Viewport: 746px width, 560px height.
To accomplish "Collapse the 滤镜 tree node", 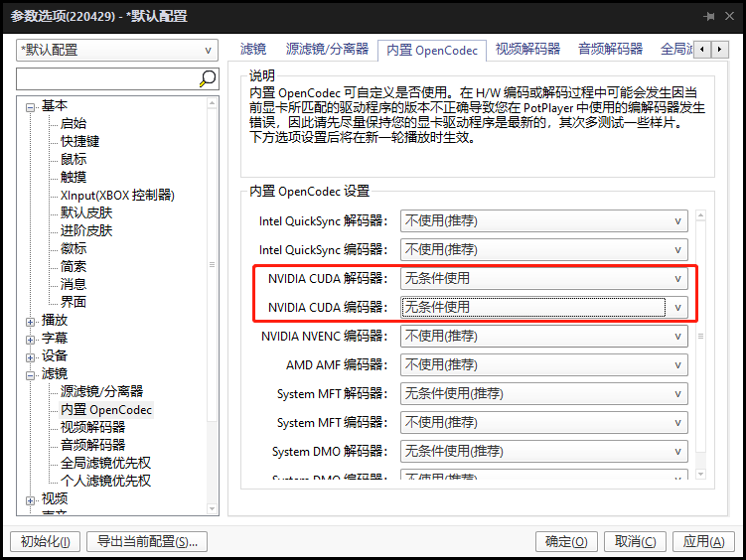I will click(30, 375).
